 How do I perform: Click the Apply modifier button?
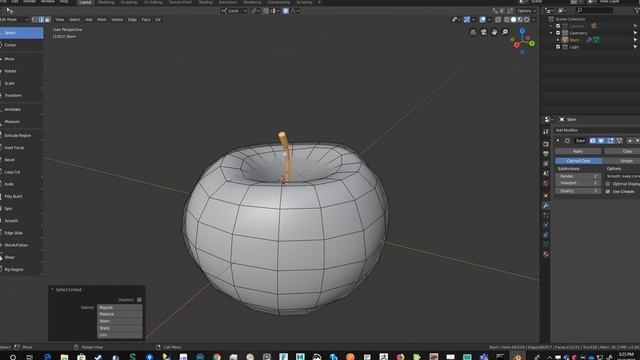pos(578,151)
